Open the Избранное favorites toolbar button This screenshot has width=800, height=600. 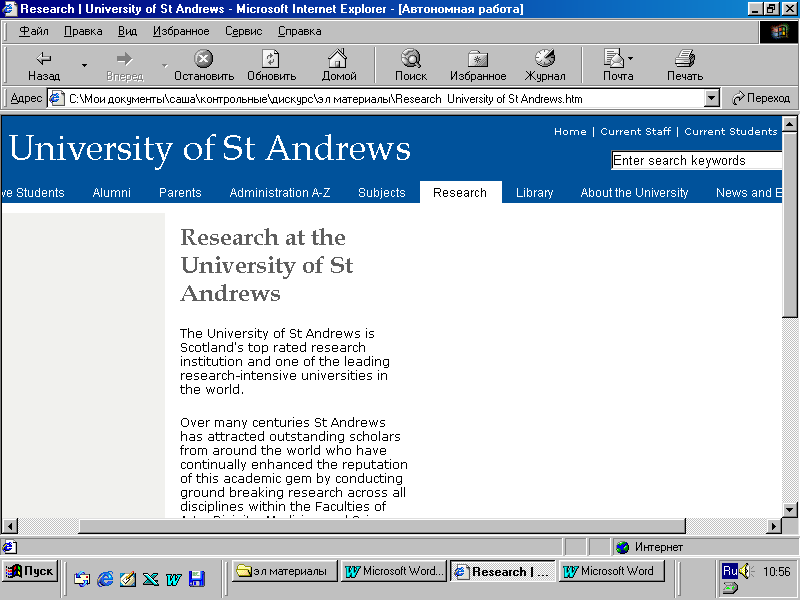[x=478, y=66]
